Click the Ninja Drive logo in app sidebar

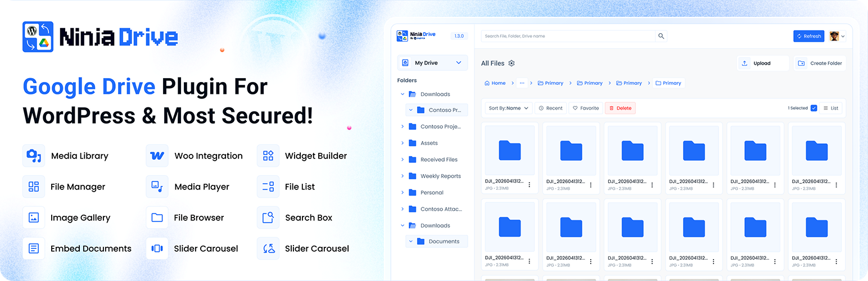416,36
